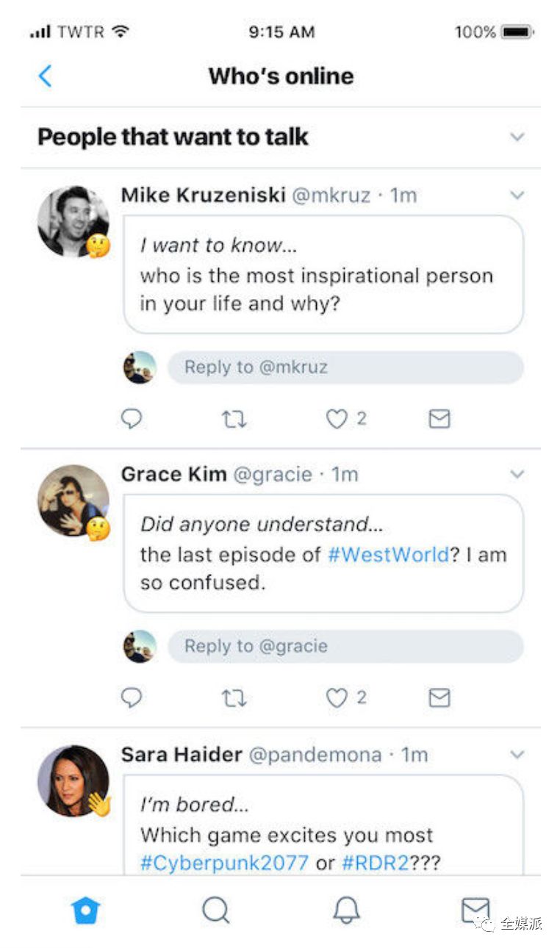Like Grace Kim's WestWorld tweet
The image size is (560, 948).
[336, 697]
